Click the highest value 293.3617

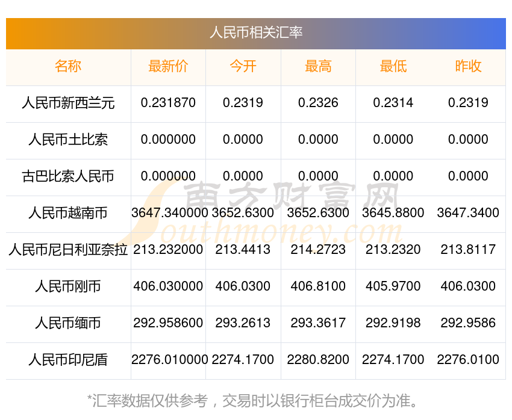pos(318,323)
